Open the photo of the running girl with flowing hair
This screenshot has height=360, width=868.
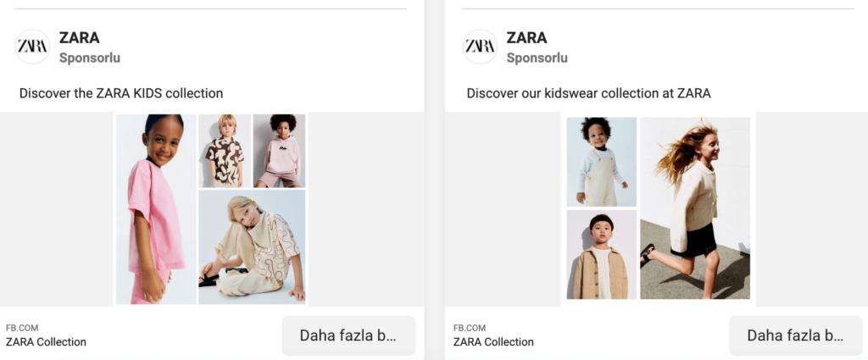pos(694,208)
